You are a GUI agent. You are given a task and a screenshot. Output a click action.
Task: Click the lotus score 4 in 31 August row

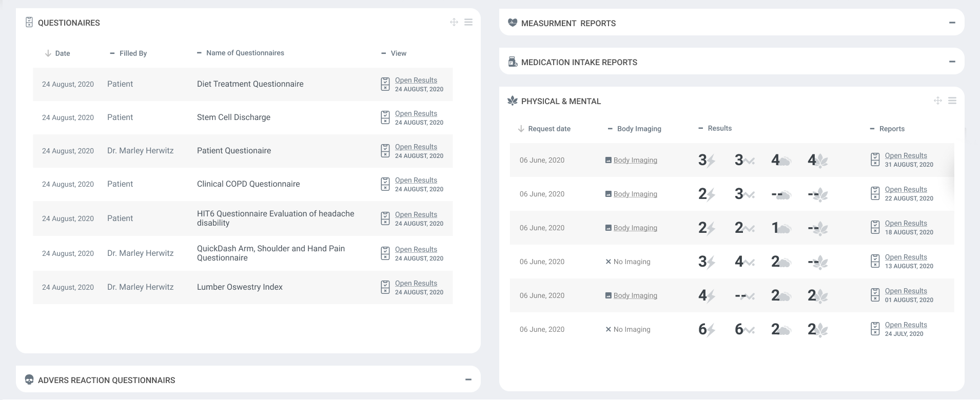coord(818,160)
